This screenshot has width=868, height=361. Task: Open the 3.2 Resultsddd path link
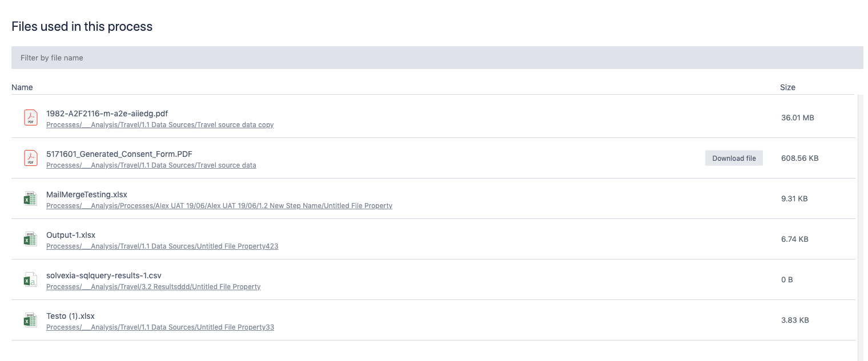coord(153,287)
